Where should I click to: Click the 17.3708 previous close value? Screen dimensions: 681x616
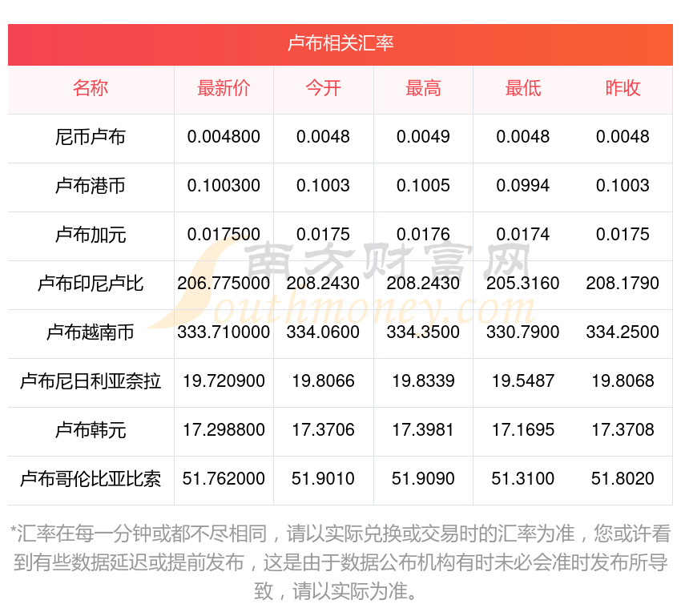[623, 430]
